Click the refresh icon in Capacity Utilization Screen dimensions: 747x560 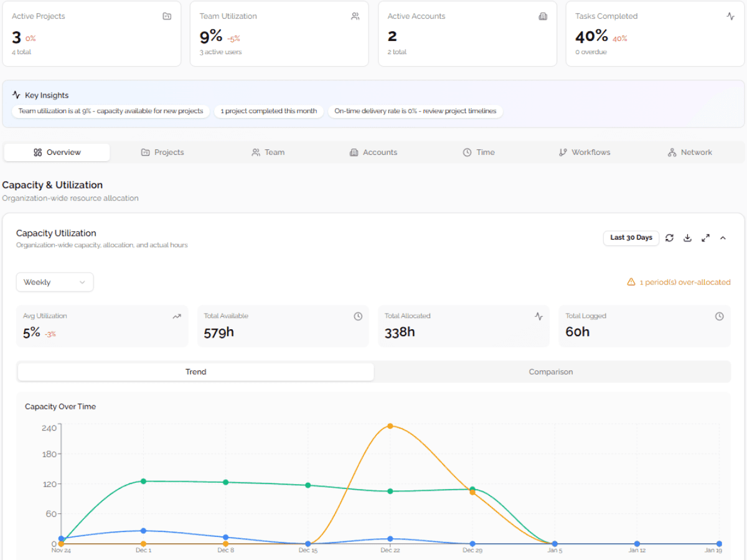point(669,238)
